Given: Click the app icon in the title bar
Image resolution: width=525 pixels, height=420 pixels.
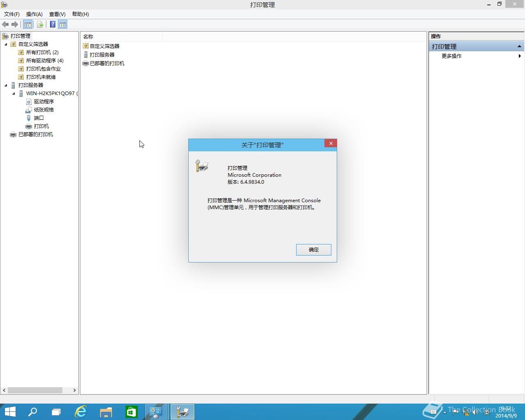Looking at the screenshot, I should coord(4,5).
